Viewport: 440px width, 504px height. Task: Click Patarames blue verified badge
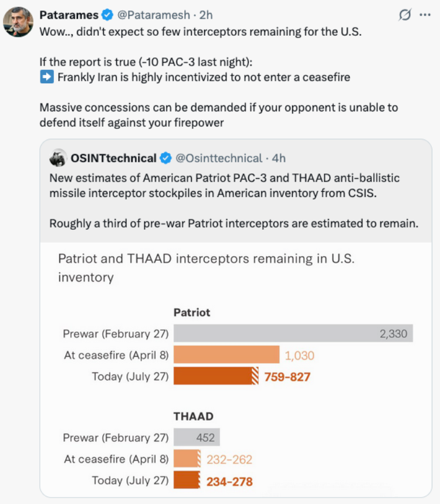107,15
